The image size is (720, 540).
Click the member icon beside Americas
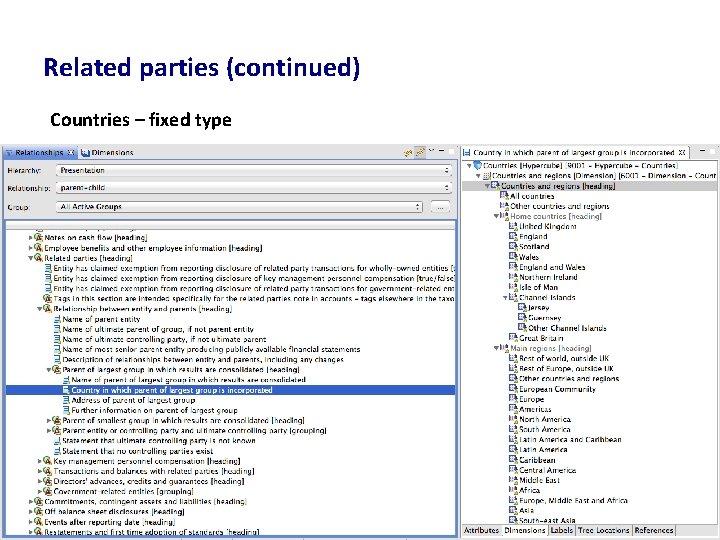pos(513,409)
